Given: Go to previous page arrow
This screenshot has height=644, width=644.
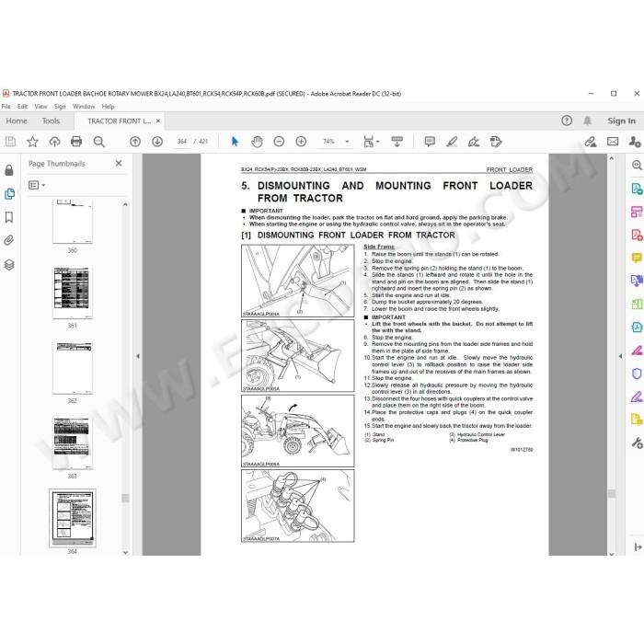Looking at the screenshot, I should tap(135, 142).
